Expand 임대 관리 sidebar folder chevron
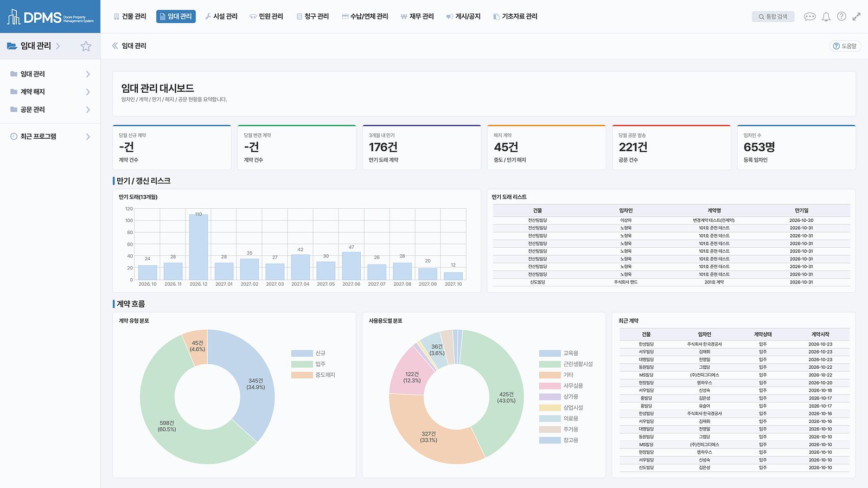This screenshot has height=488, width=868. pyautogui.click(x=88, y=74)
